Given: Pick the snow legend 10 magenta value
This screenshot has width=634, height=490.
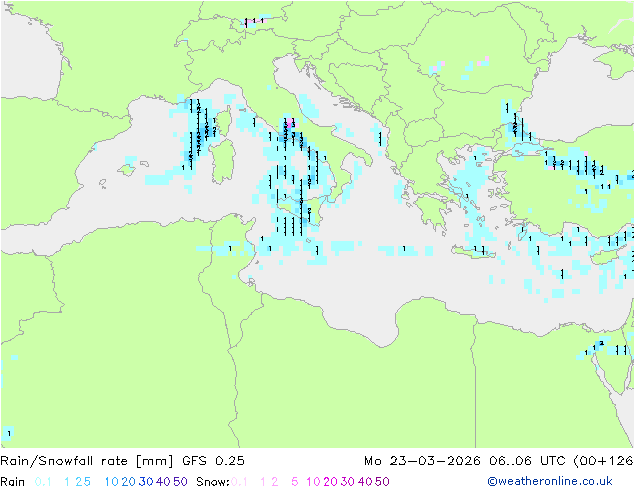Looking at the screenshot, I should point(313,482).
